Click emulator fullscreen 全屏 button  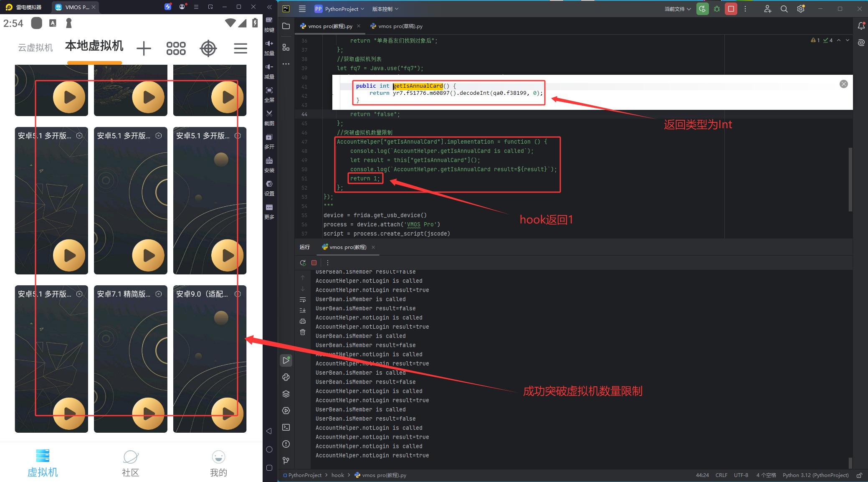tap(269, 94)
